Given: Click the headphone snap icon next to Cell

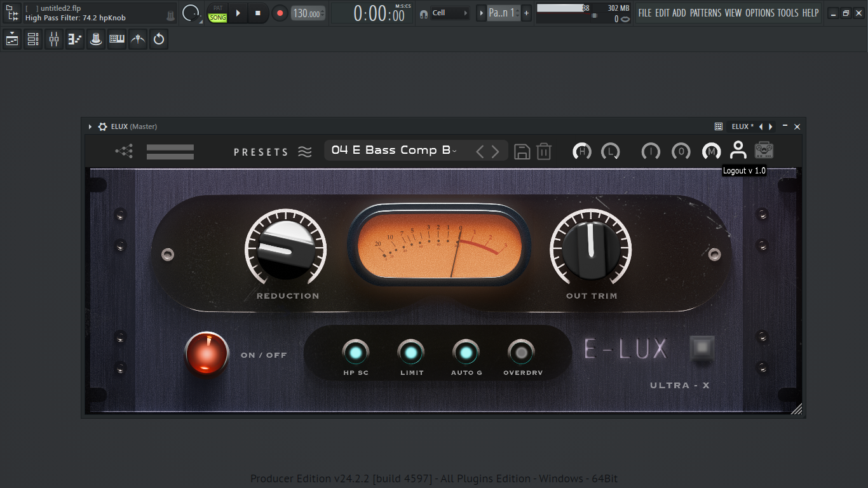Looking at the screenshot, I should point(424,13).
